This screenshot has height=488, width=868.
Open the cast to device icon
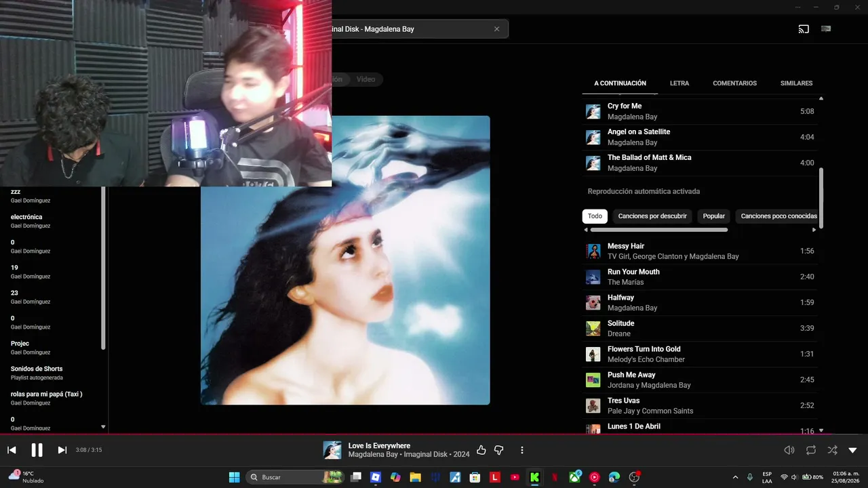(804, 29)
